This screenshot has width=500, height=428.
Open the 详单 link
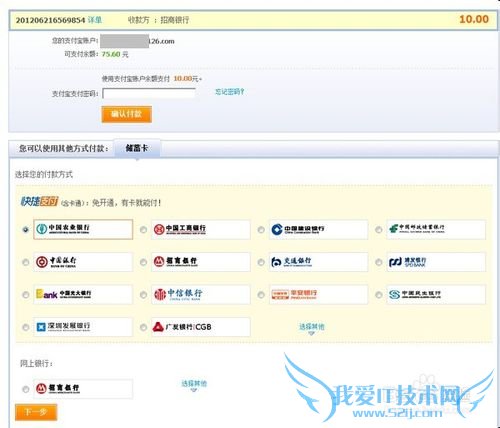(x=95, y=20)
